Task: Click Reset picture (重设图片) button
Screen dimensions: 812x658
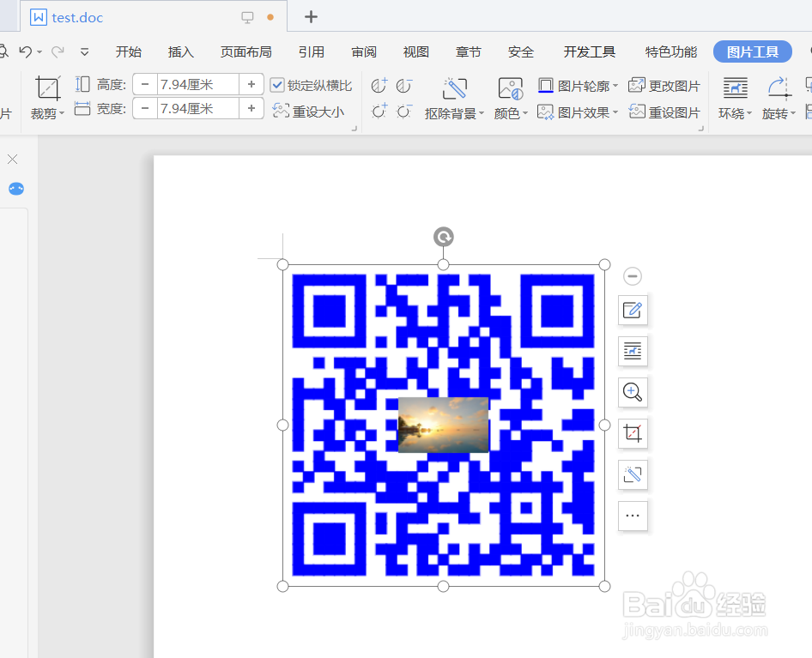Action: coord(664,112)
